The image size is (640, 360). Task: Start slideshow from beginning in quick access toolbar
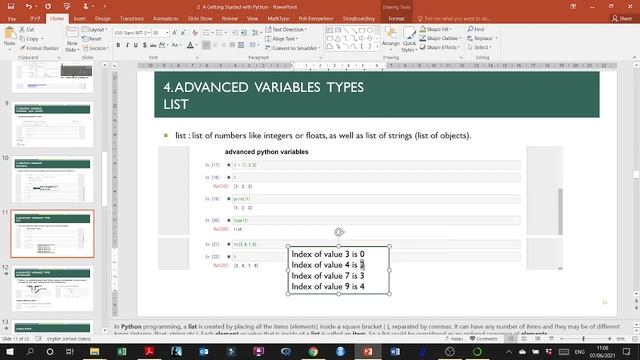coord(67,7)
